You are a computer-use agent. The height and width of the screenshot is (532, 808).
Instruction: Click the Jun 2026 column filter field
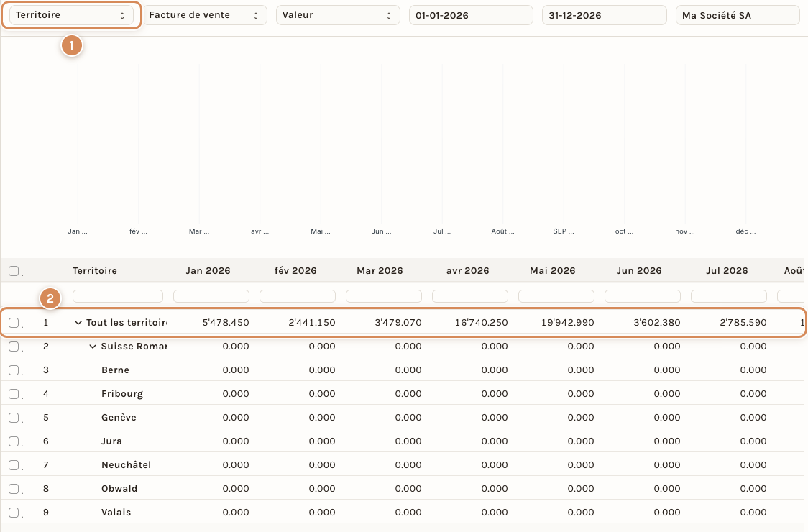[643, 296]
